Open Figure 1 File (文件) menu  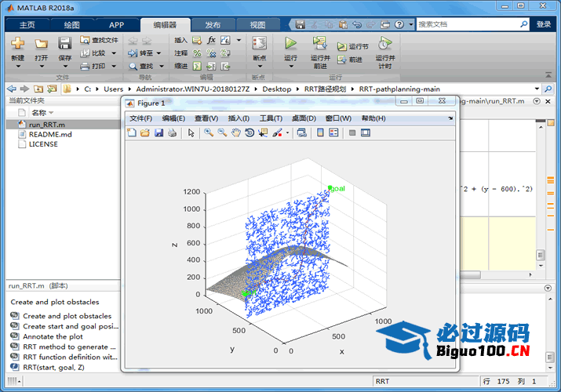click(x=140, y=118)
